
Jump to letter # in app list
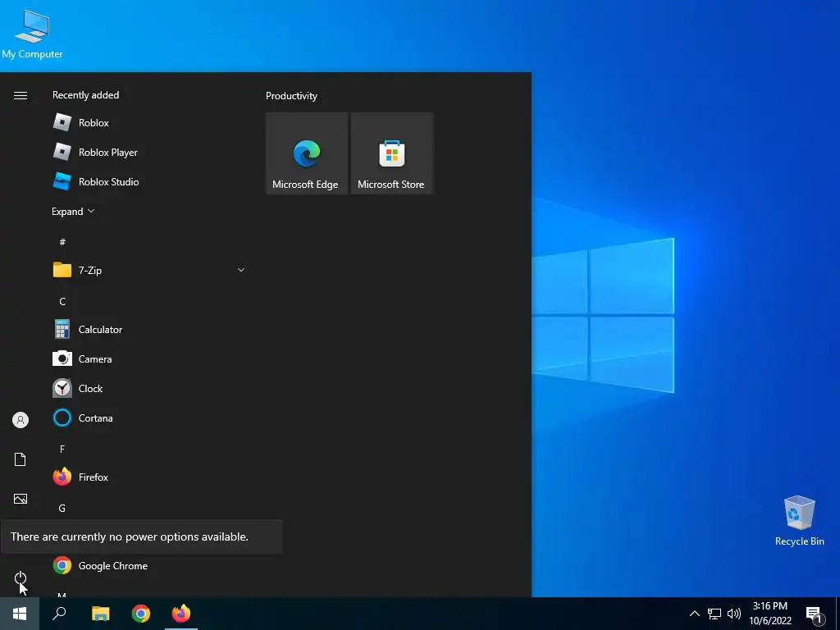click(x=62, y=242)
